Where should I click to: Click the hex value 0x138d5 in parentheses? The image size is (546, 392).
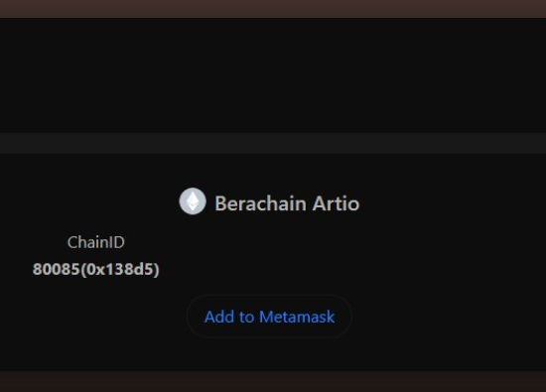pyautogui.click(x=120, y=269)
